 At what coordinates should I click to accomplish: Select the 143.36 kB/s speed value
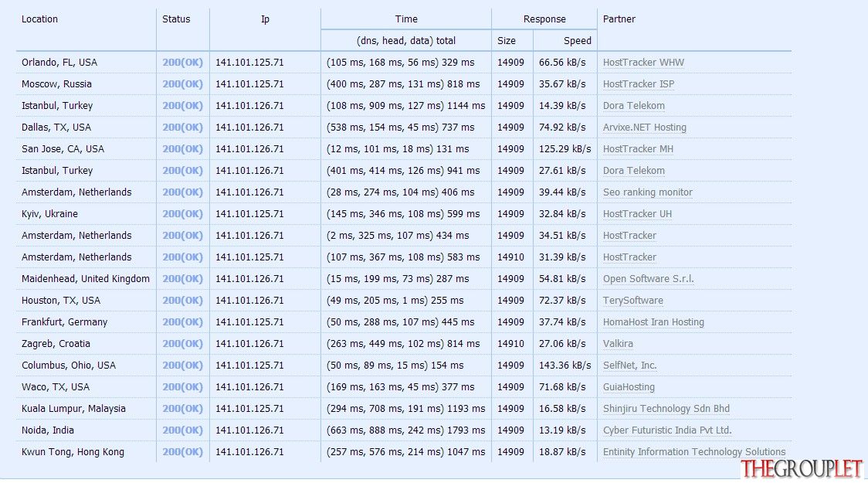pyautogui.click(x=565, y=365)
